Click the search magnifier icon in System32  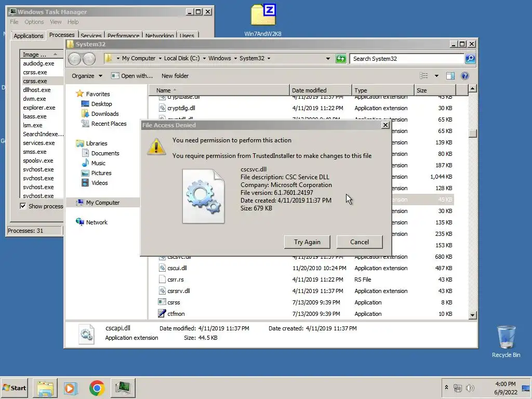(x=470, y=59)
